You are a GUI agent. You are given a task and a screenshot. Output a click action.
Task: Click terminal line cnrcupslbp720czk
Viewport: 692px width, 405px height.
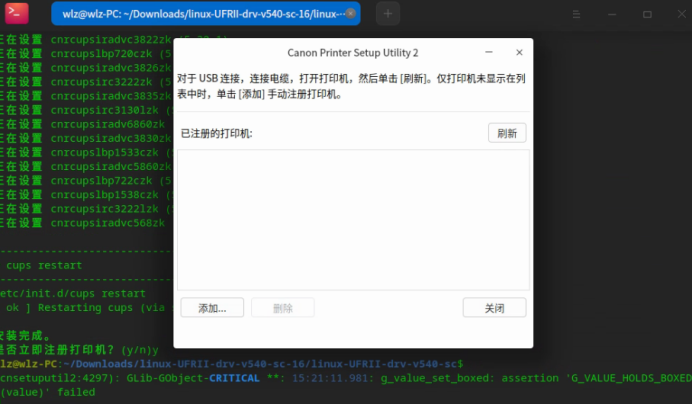point(86,54)
